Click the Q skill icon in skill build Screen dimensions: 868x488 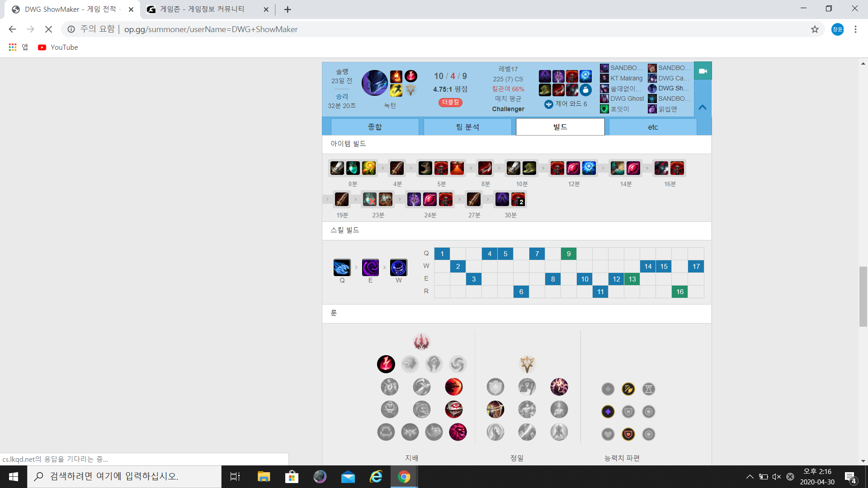coord(342,267)
